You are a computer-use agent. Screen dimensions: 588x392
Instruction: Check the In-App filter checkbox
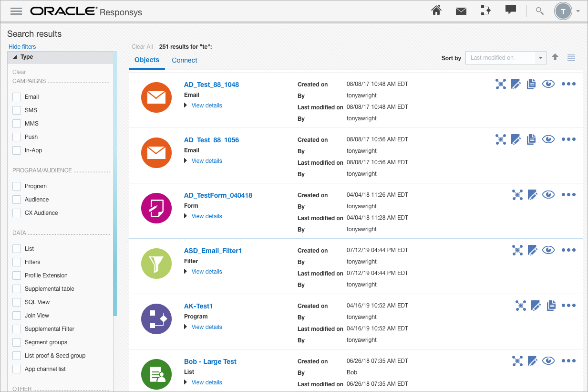(x=17, y=150)
